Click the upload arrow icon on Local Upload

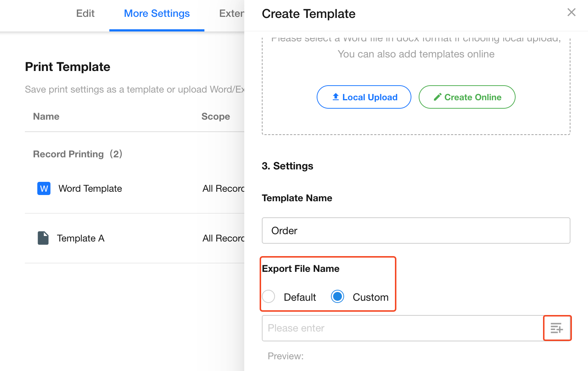336,97
